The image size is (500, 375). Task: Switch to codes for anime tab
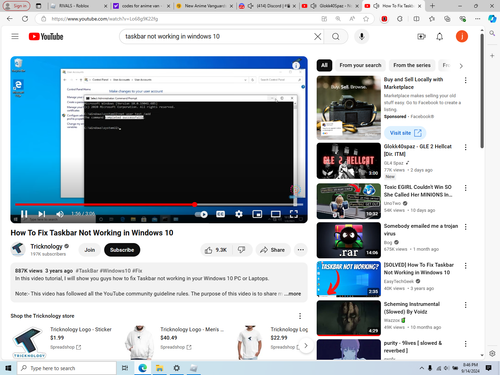click(141, 6)
